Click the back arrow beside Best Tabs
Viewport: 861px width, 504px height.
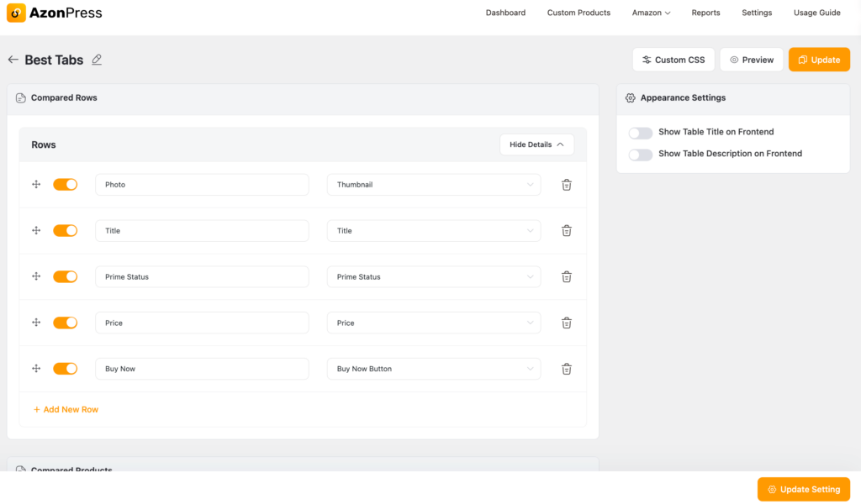click(x=13, y=60)
